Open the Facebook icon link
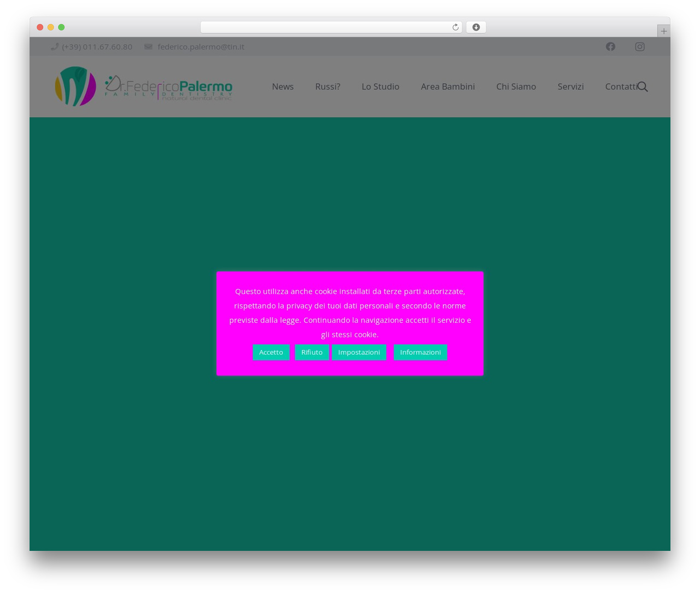The width and height of the screenshot is (700, 593). pos(610,46)
